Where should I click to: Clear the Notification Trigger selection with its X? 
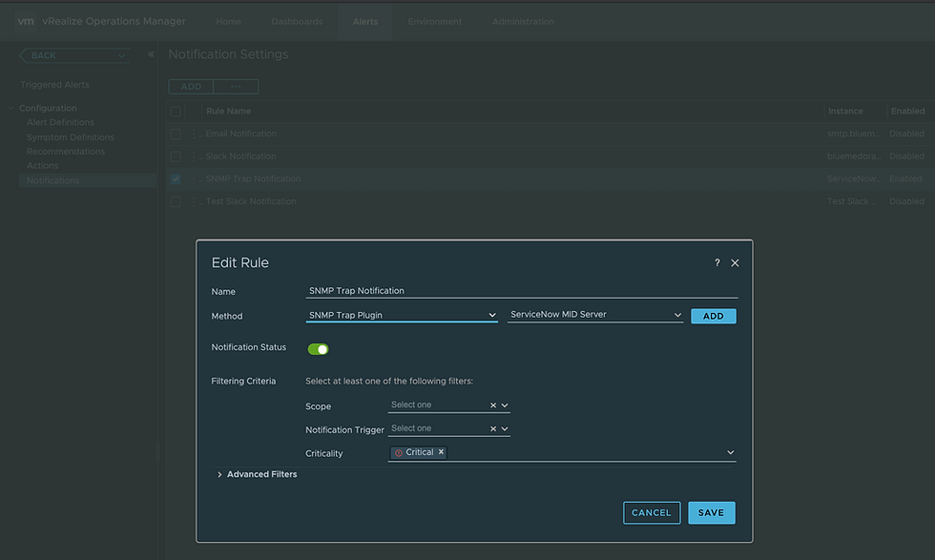(x=493, y=428)
